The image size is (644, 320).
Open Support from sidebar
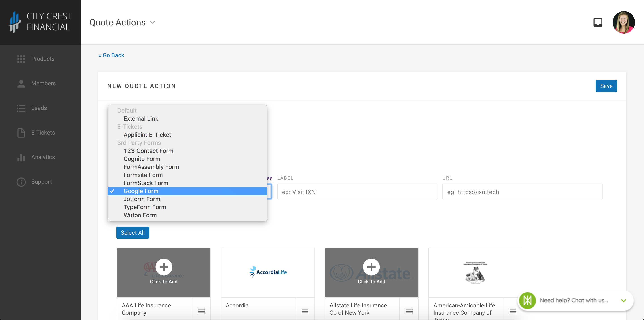coord(42,182)
